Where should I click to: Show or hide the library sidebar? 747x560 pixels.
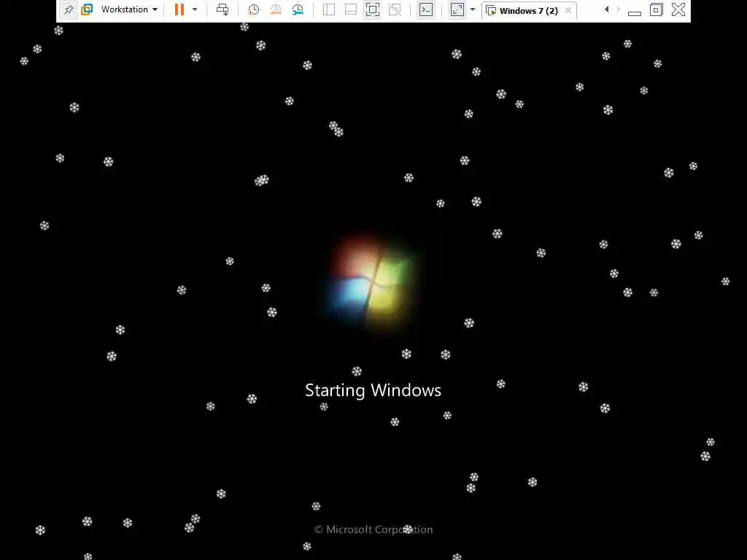coord(329,9)
